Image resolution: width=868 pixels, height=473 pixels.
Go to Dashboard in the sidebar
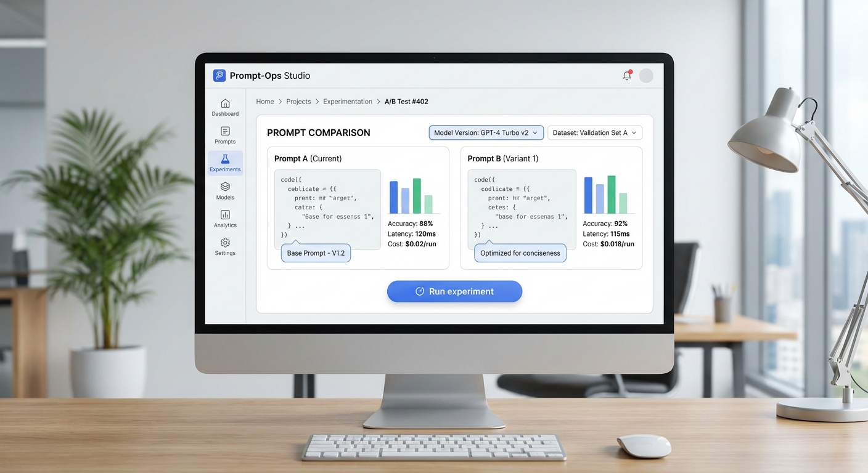(x=225, y=107)
